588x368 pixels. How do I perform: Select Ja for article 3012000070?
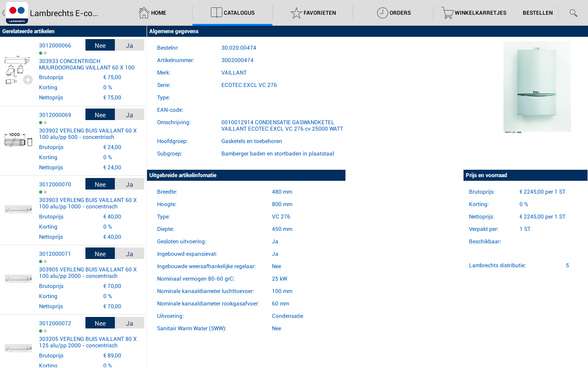130,184
